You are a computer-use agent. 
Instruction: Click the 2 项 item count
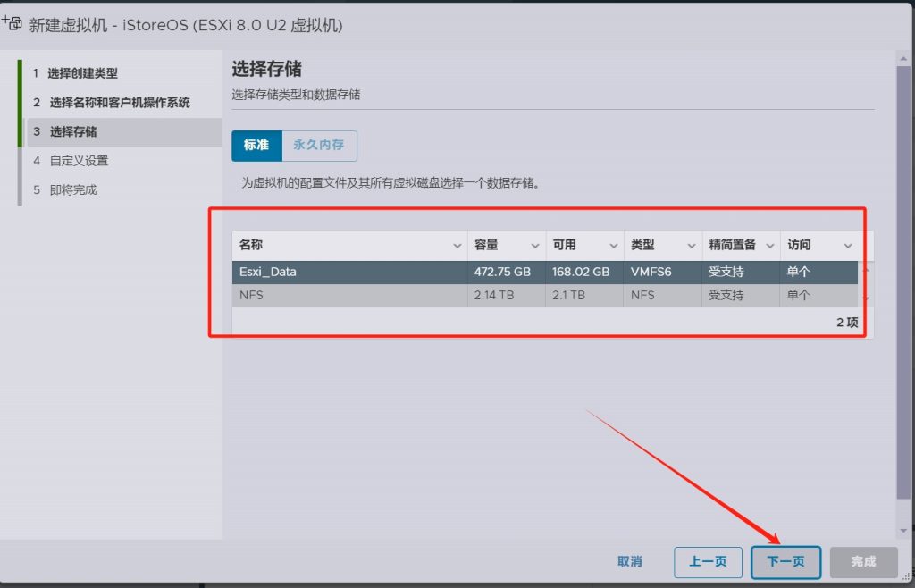tap(847, 322)
